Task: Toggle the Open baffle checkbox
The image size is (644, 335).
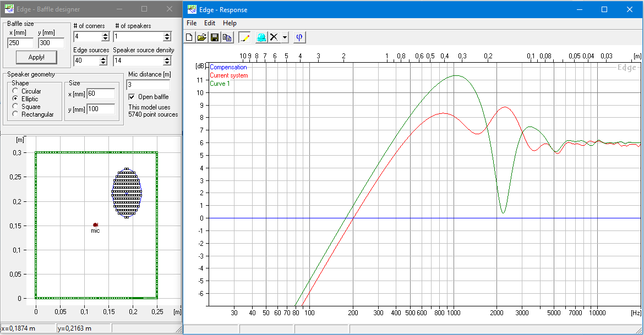Action: [x=131, y=97]
